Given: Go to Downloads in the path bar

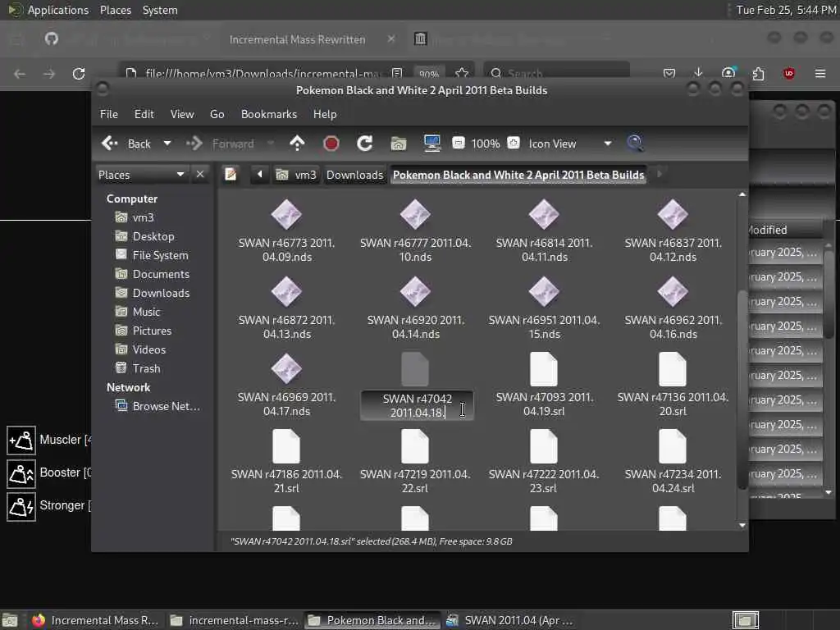Looking at the screenshot, I should tap(354, 175).
